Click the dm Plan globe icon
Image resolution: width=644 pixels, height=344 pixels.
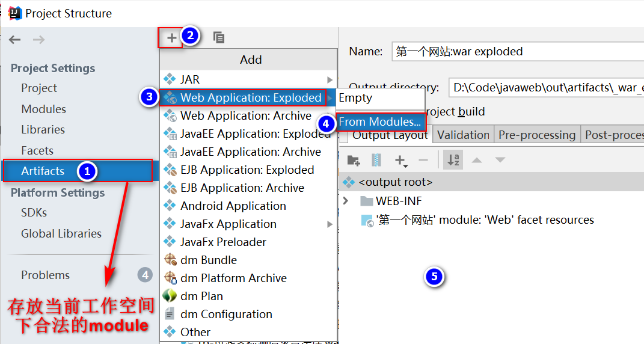click(x=170, y=295)
